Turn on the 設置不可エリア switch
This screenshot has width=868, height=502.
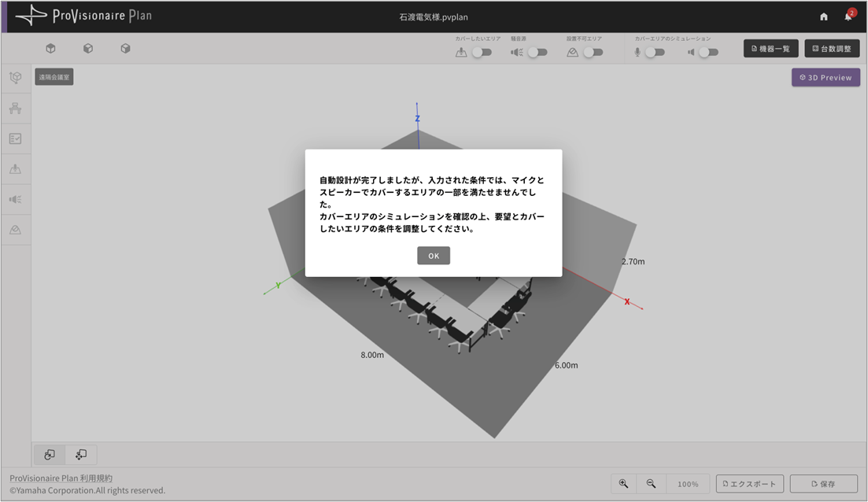pyautogui.click(x=593, y=53)
